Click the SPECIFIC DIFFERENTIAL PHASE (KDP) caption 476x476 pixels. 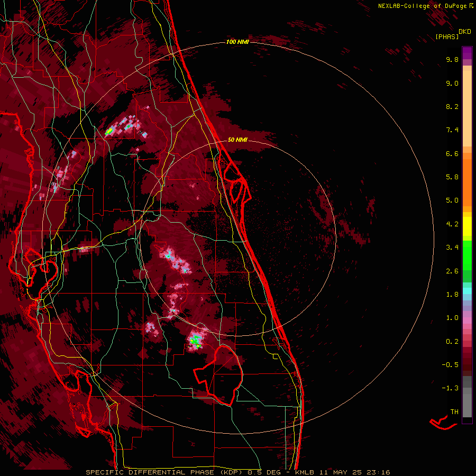165,472
